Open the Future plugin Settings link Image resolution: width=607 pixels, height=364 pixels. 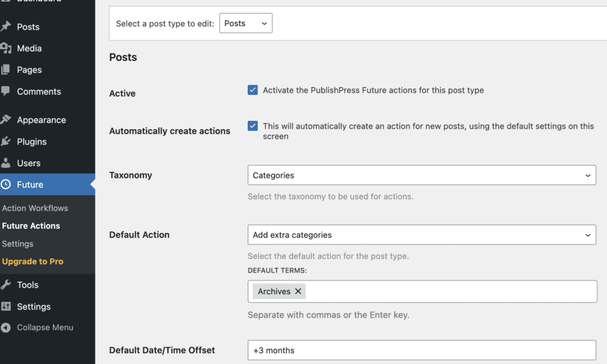[17, 244]
